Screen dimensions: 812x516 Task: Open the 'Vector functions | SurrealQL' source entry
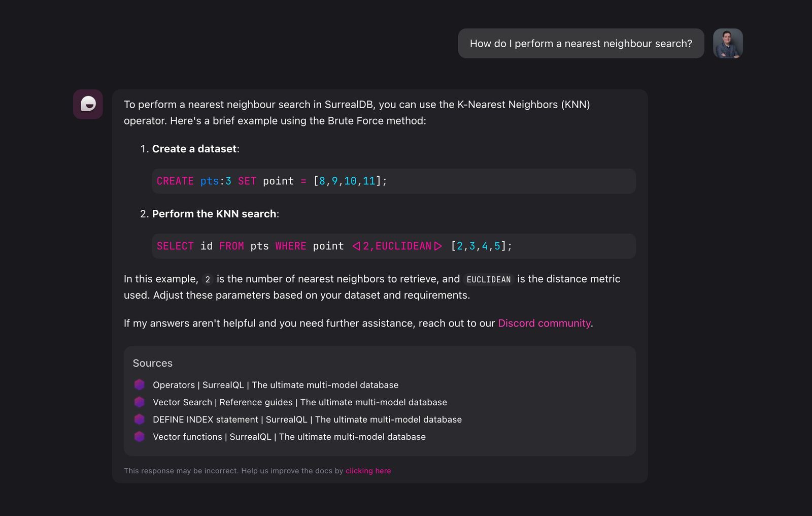click(289, 437)
